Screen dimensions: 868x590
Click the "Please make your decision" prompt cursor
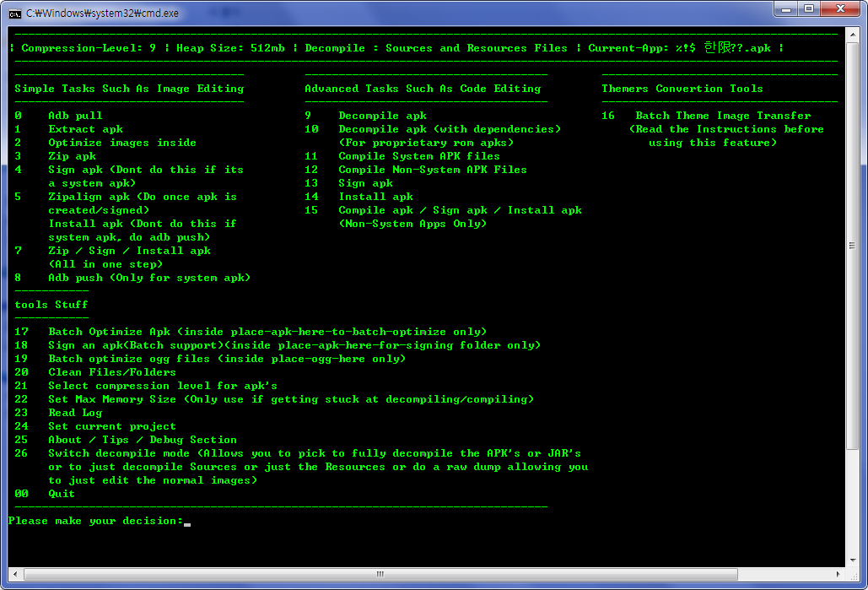point(187,522)
